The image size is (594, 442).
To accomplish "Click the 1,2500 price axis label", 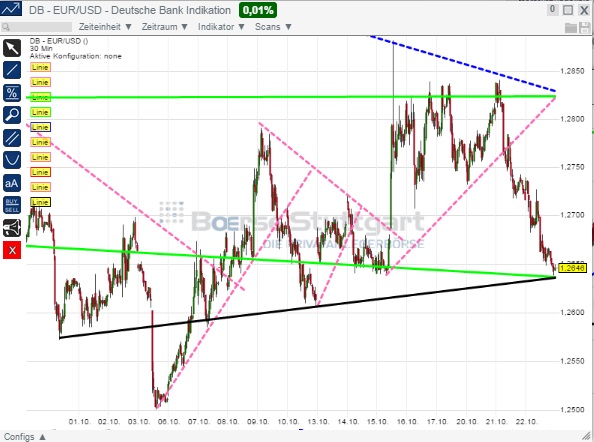I will pos(572,409).
